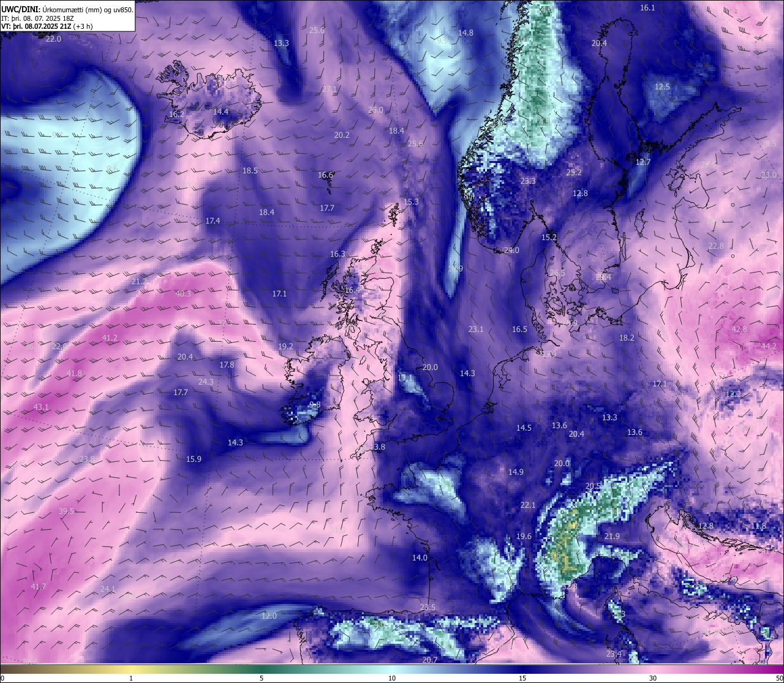The image size is (784, 683).
Task: Click the 19.2 value label
Action: [x=285, y=347]
